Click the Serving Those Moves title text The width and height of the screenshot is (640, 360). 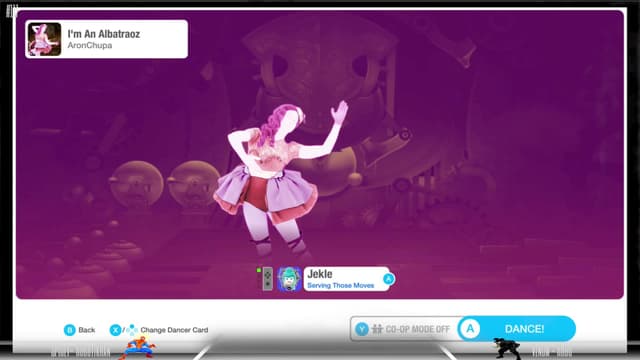tap(340, 285)
